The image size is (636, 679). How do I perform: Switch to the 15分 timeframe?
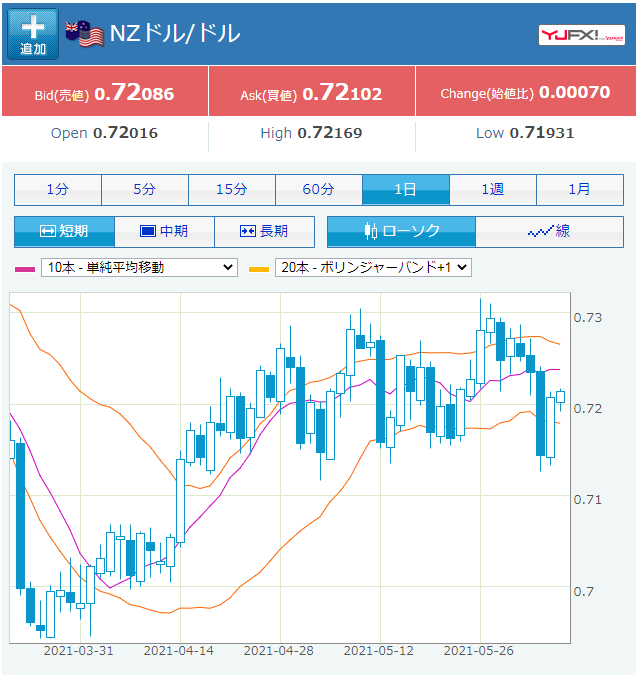click(232, 190)
